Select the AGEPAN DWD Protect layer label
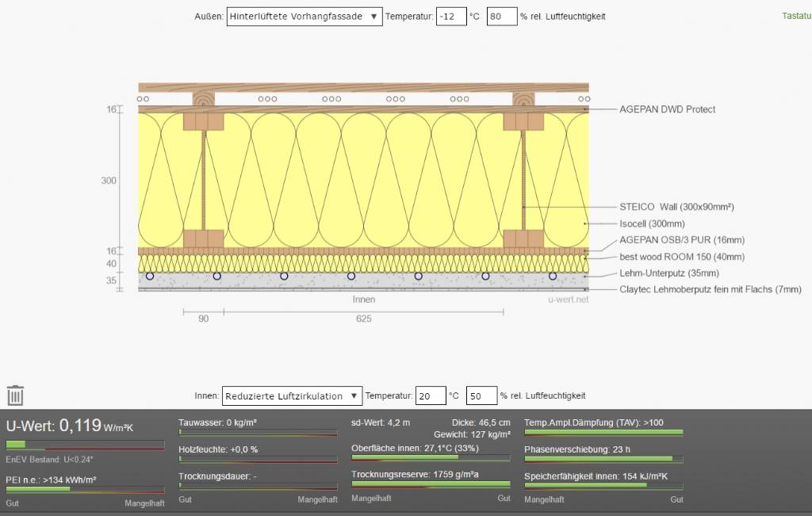The width and height of the screenshot is (812, 516). point(667,109)
